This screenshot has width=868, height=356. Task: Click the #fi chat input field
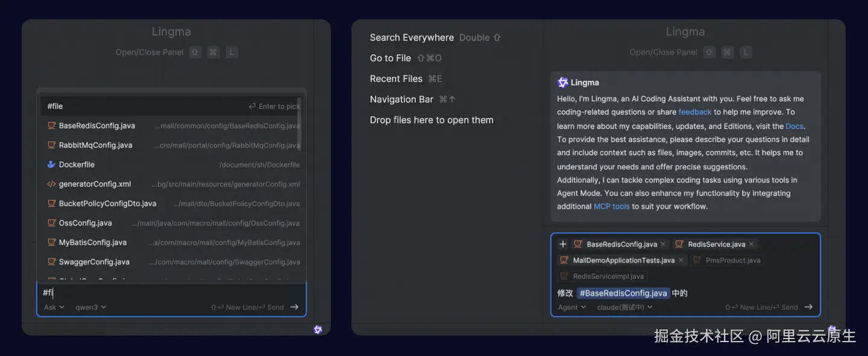171,293
